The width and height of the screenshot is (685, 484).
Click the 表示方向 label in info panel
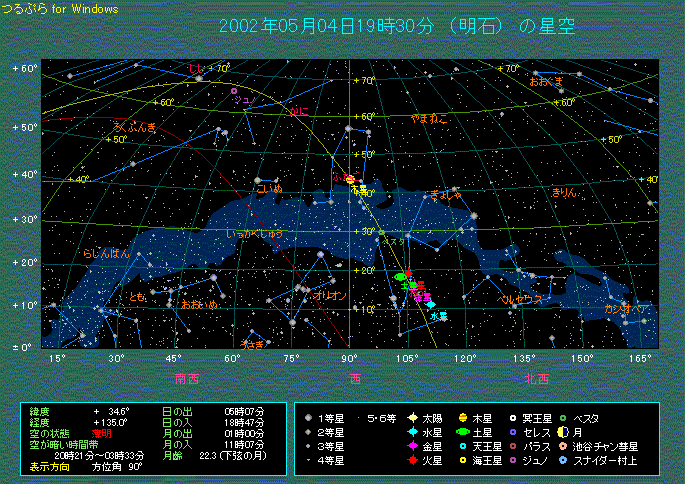tap(49, 466)
